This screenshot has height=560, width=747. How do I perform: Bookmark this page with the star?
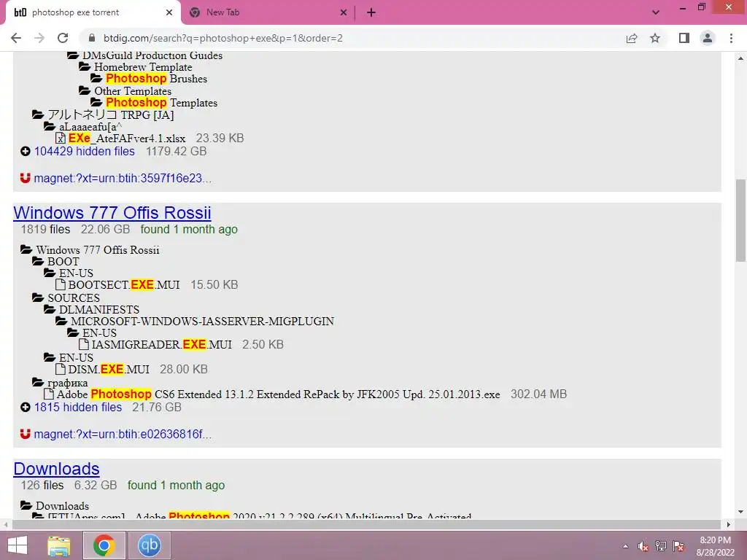(x=656, y=38)
